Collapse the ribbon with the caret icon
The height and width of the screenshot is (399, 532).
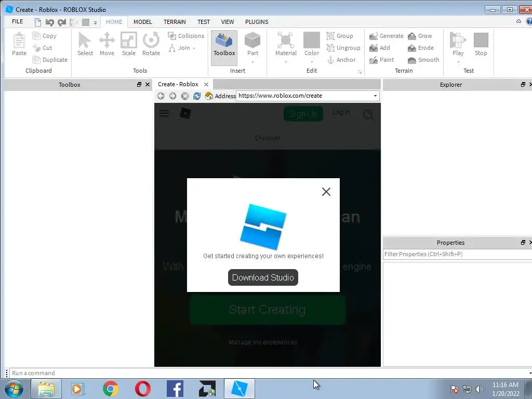pyautogui.click(x=519, y=21)
